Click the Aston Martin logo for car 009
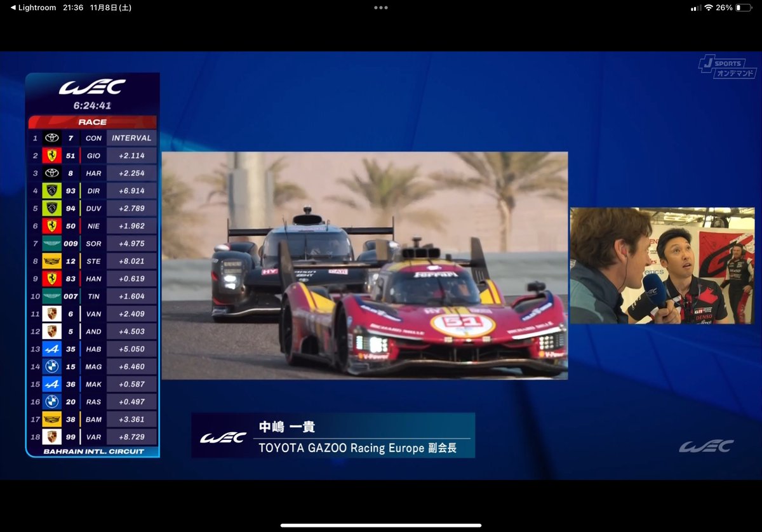The height and width of the screenshot is (532, 762). (x=51, y=243)
